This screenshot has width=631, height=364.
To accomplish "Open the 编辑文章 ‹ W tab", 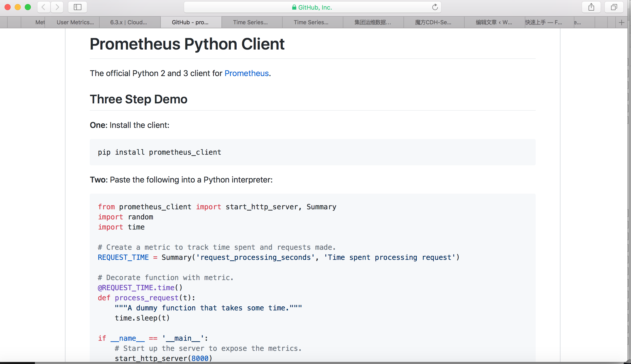I will click(494, 22).
